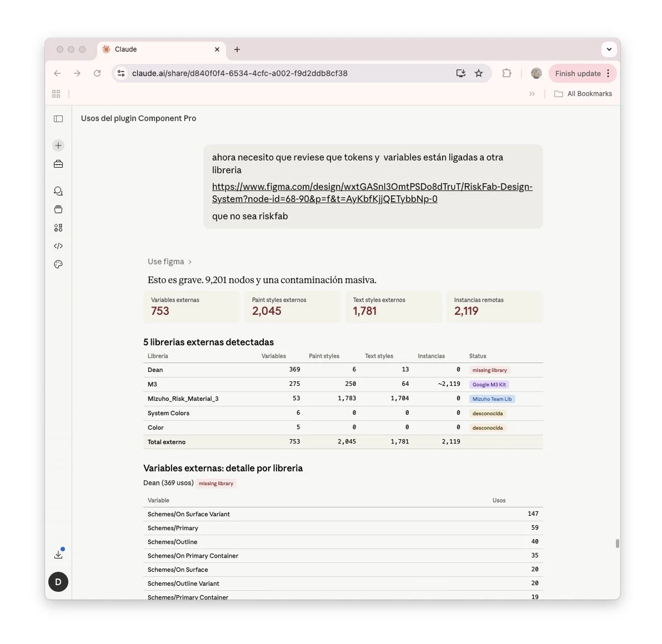Click the M3 library row name

point(152,385)
